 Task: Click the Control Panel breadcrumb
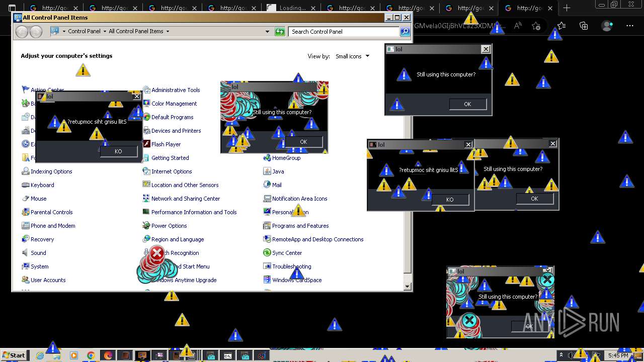(84, 31)
